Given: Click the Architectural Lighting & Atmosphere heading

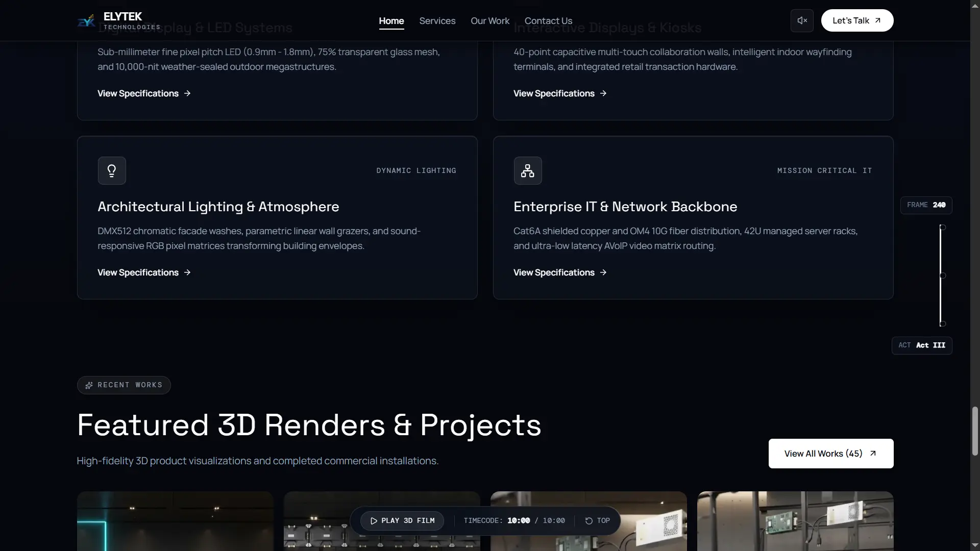Looking at the screenshot, I should tap(218, 207).
